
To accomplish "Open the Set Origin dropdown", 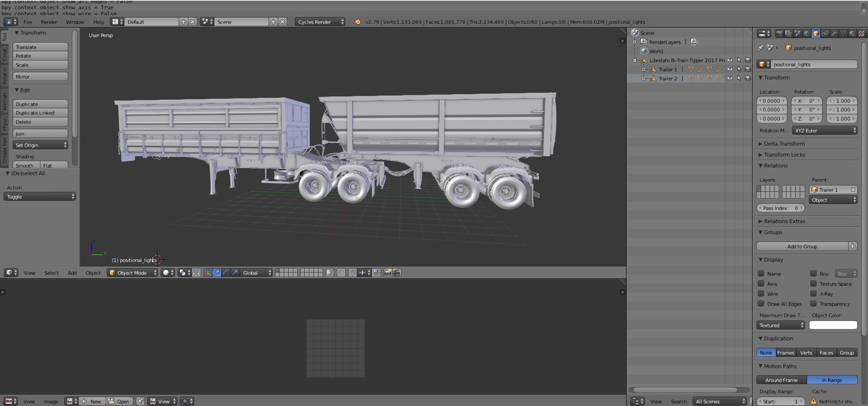I will (40, 145).
